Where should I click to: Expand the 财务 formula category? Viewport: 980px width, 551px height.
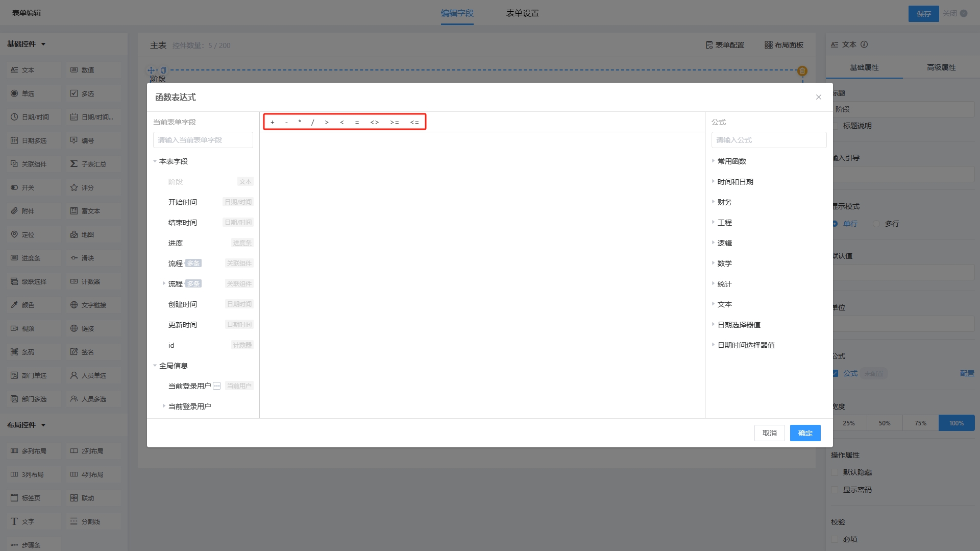[x=713, y=202]
